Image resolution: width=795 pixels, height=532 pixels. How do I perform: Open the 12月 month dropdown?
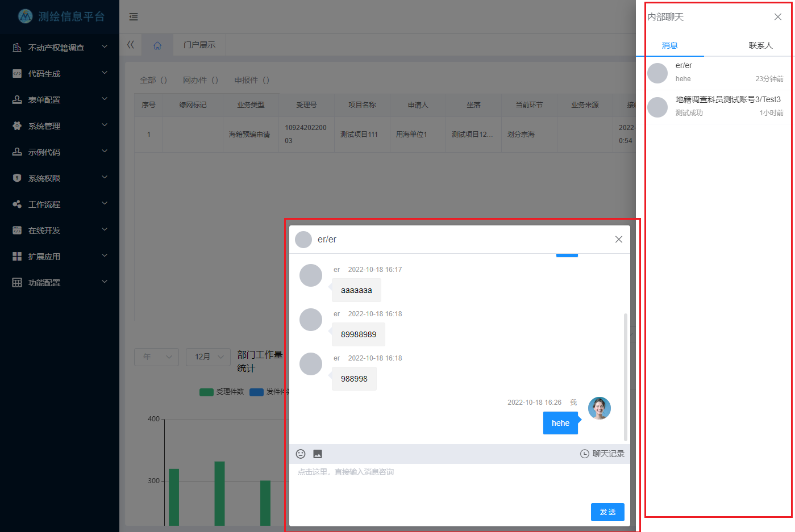pyautogui.click(x=208, y=357)
